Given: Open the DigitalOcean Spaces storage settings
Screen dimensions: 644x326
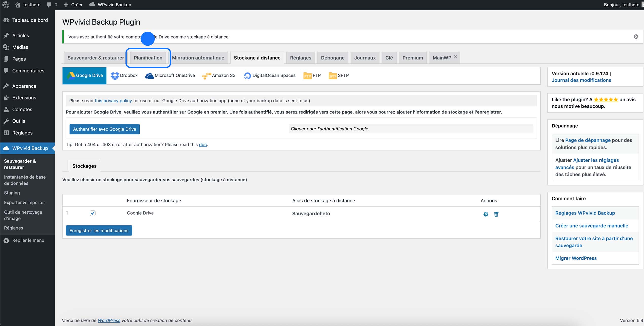Looking at the screenshot, I should point(269,75).
